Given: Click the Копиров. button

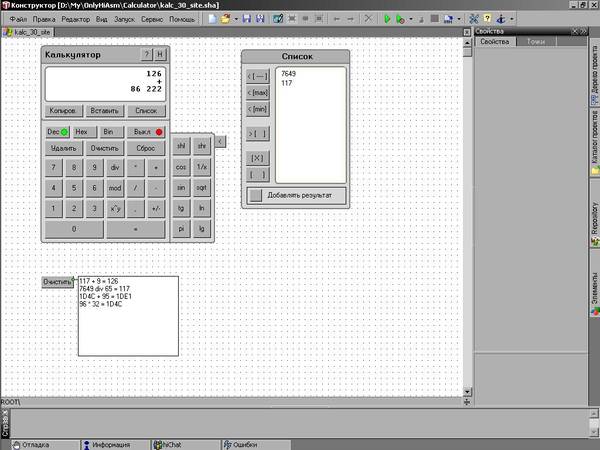Looking at the screenshot, I should pos(63,109).
